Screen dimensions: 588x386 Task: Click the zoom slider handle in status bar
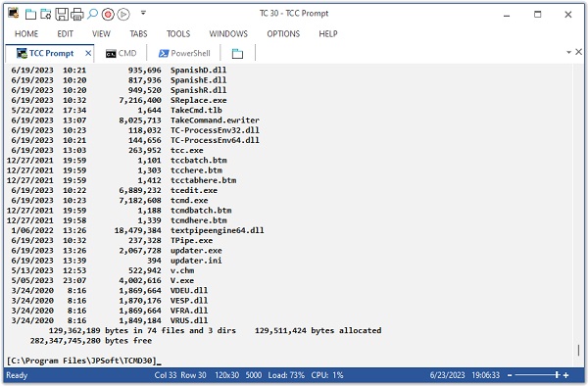pyautogui.click(x=557, y=375)
